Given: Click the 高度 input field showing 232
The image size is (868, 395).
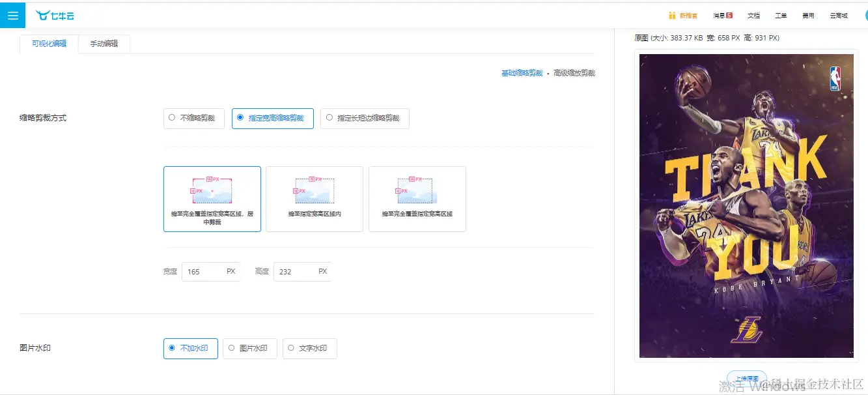Looking at the screenshot, I should click(x=303, y=272).
